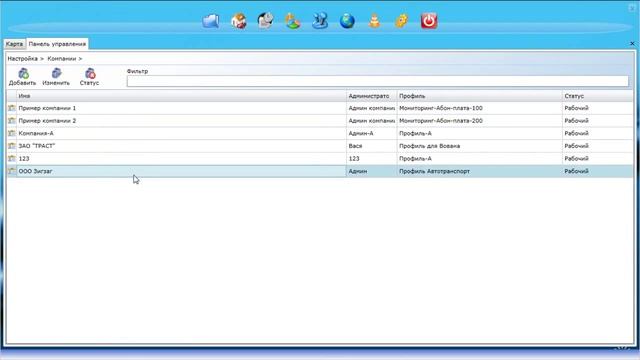Open the globe icon in top toolbar
The height and width of the screenshot is (360, 640).
[347, 21]
